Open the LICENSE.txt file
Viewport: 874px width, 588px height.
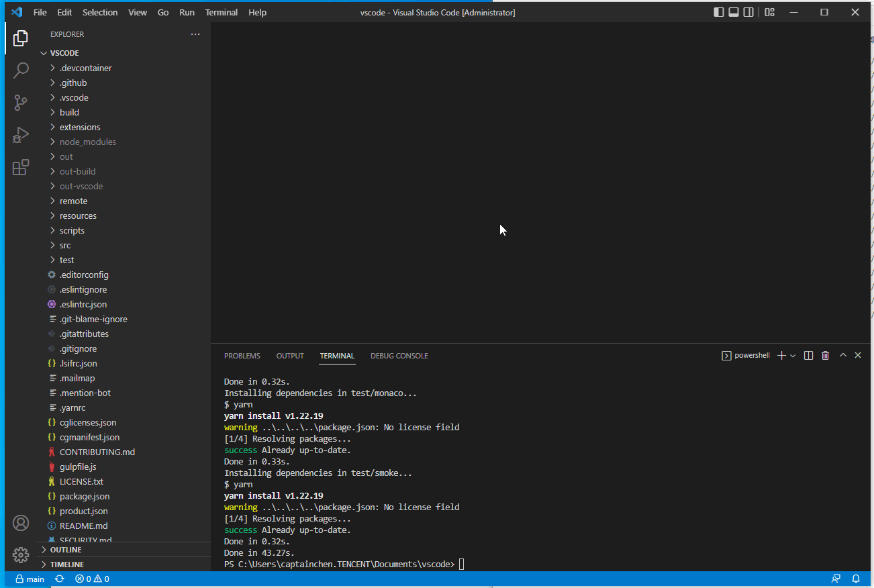click(124, 481)
